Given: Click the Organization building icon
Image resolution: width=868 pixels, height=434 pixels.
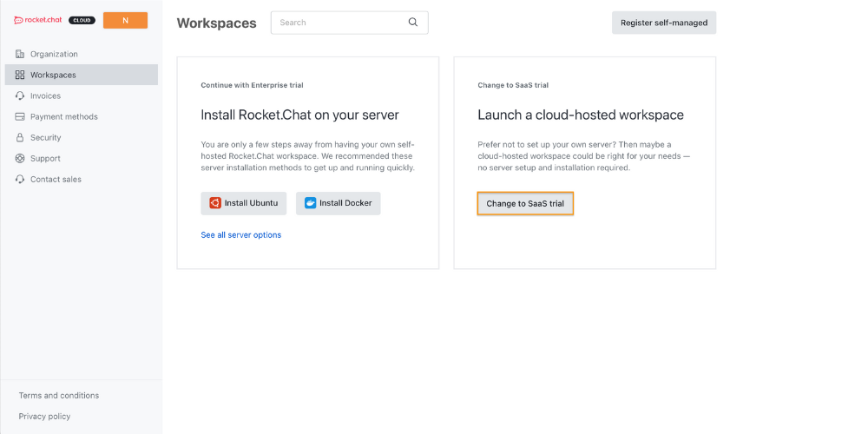Looking at the screenshot, I should pyautogui.click(x=20, y=54).
